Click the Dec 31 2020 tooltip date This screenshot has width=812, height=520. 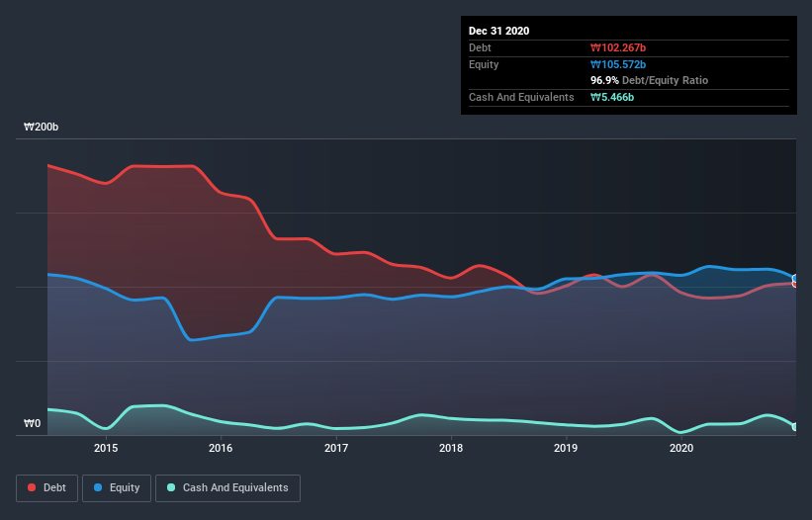coord(498,31)
